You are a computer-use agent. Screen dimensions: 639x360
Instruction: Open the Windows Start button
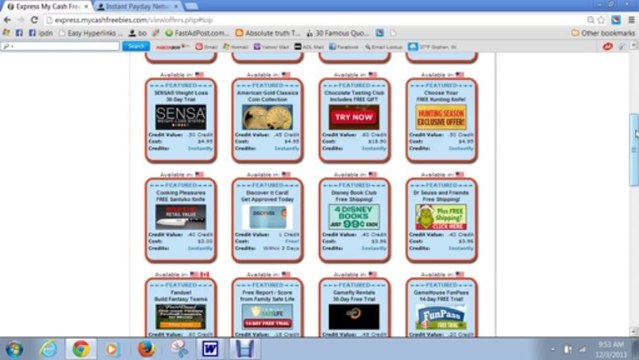[x=14, y=349]
